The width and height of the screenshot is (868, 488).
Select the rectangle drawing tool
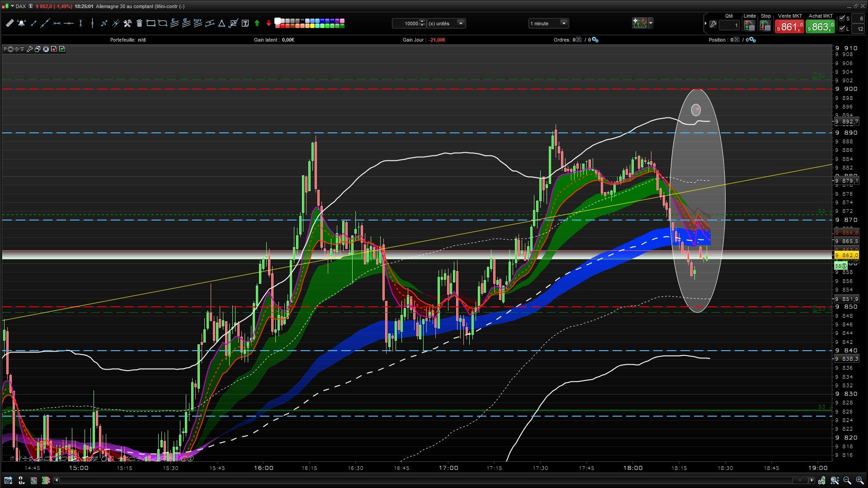point(151,23)
